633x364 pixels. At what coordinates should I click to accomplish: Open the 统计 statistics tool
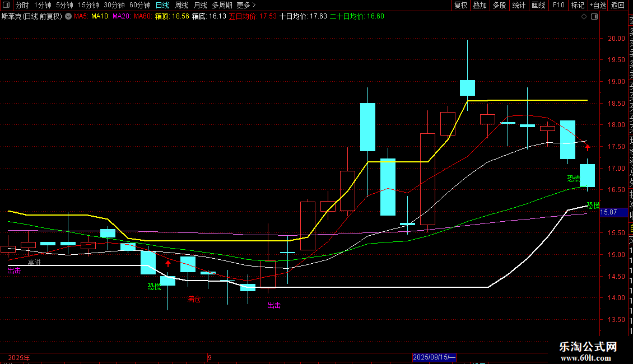tap(519, 5)
